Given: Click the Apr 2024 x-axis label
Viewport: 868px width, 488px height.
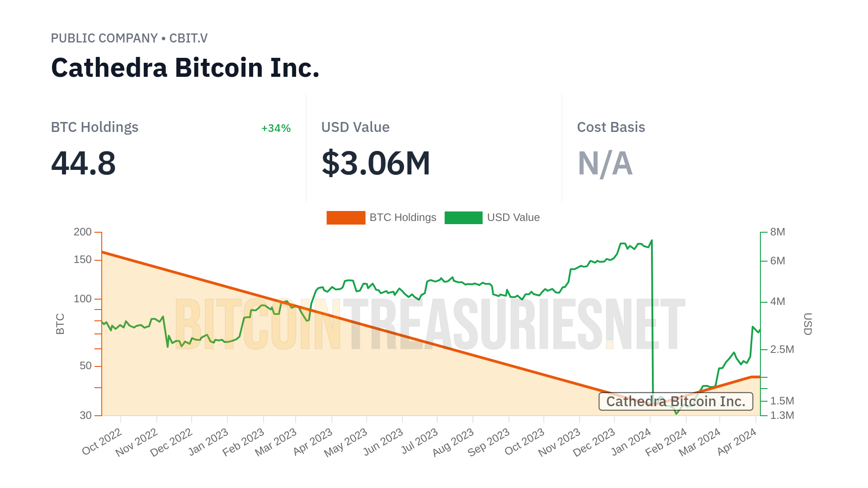Looking at the screenshot, I should [736, 441].
